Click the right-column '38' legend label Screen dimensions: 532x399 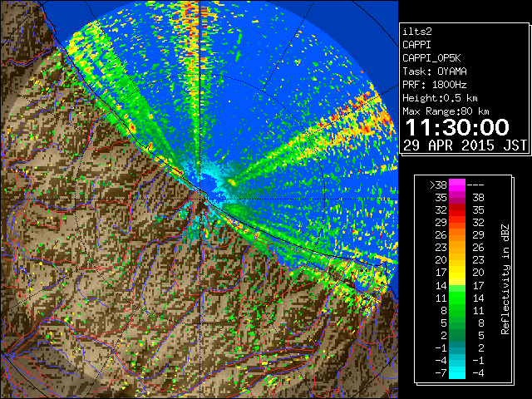(x=479, y=198)
